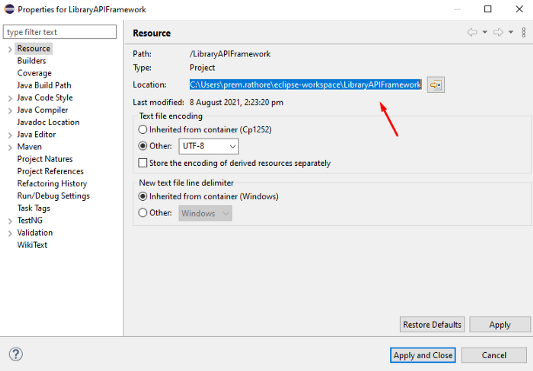
Task: Expand the Maven tree node
Action: [x=10, y=147]
